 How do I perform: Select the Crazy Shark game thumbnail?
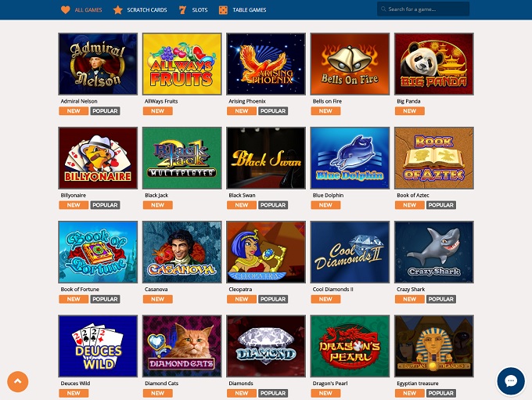tap(434, 252)
